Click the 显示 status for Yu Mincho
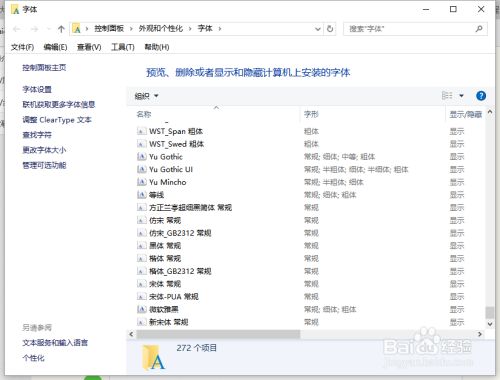Image resolution: width=500 pixels, height=380 pixels. tap(457, 182)
